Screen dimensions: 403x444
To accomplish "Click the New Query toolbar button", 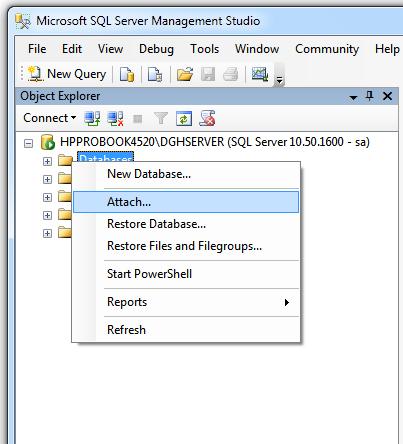I will click(67, 74).
